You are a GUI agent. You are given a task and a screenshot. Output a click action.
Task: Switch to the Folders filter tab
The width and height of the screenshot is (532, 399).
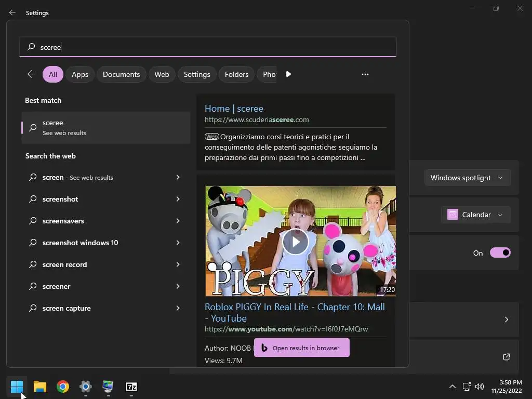[x=236, y=74]
